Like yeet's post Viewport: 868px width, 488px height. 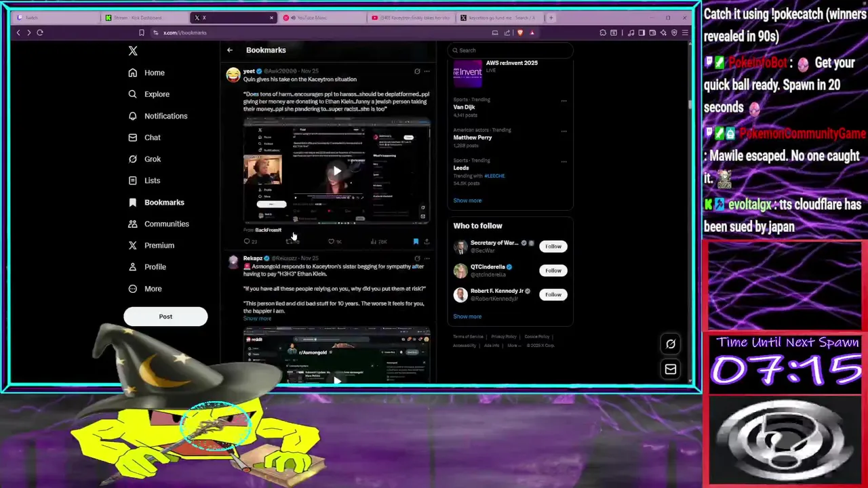[x=334, y=241]
